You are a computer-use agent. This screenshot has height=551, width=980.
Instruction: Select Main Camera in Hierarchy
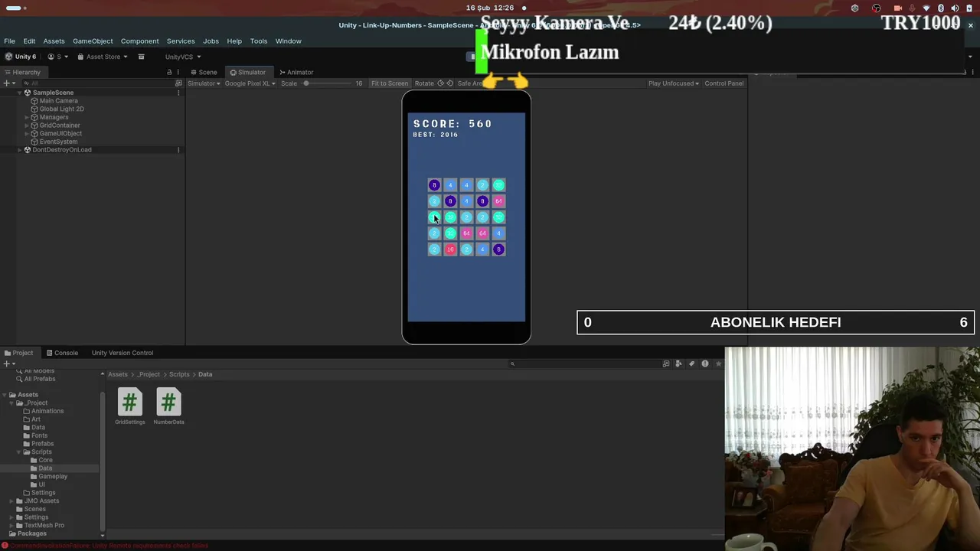(x=58, y=101)
